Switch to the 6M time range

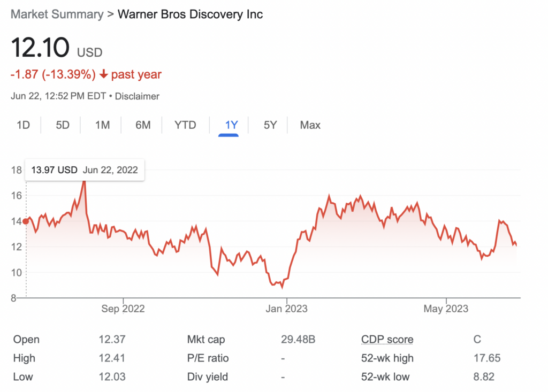click(x=142, y=125)
